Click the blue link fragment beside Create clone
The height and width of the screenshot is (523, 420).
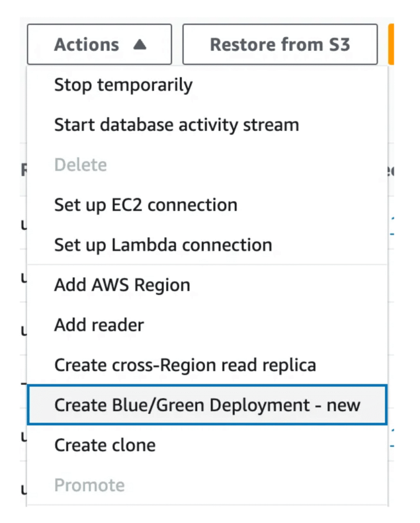[391, 438]
